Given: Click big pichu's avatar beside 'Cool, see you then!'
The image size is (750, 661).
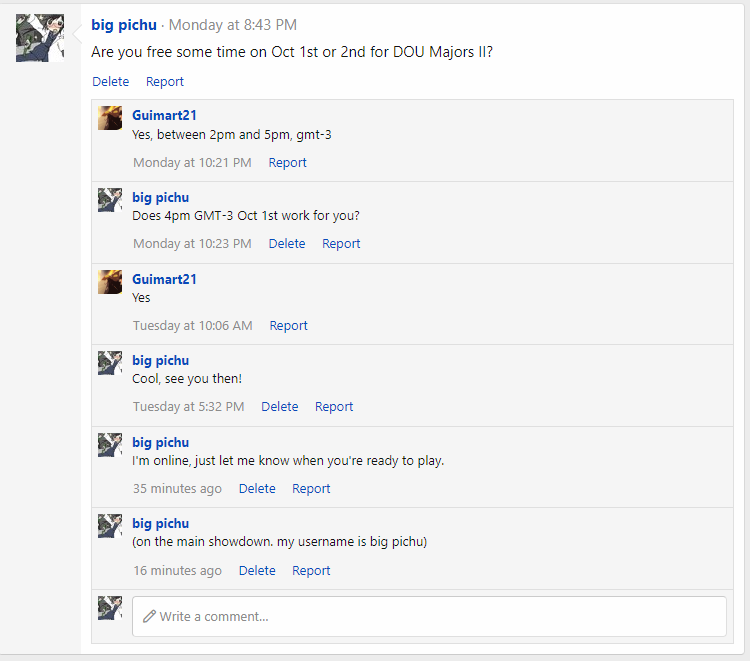Looking at the screenshot, I should (x=110, y=363).
